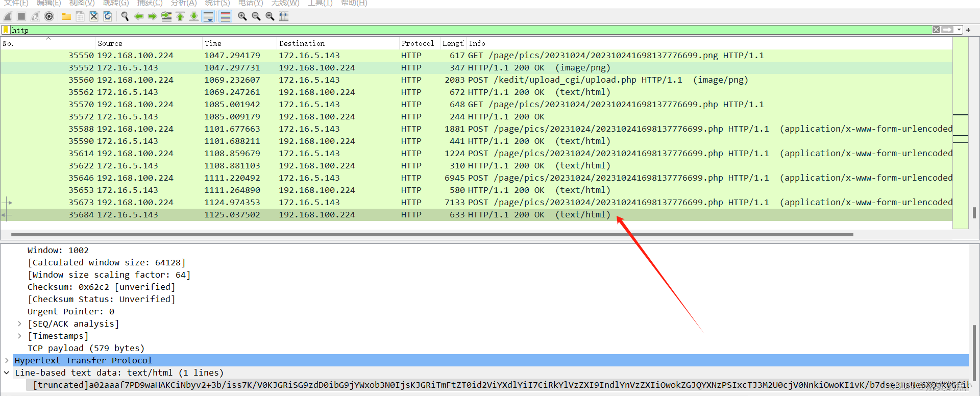Screen dimensions: 980x396
Task: Select packet 35646 POST with length 6945
Action: (x=476, y=178)
